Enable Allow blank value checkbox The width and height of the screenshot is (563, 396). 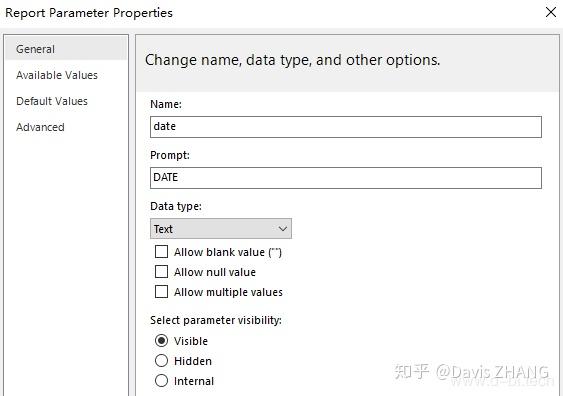pyautogui.click(x=161, y=252)
